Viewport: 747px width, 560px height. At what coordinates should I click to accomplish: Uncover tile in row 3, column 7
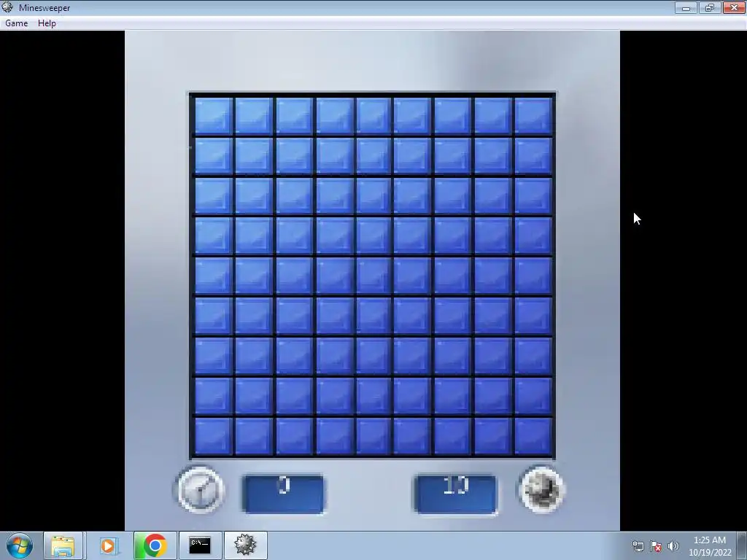[452, 195]
